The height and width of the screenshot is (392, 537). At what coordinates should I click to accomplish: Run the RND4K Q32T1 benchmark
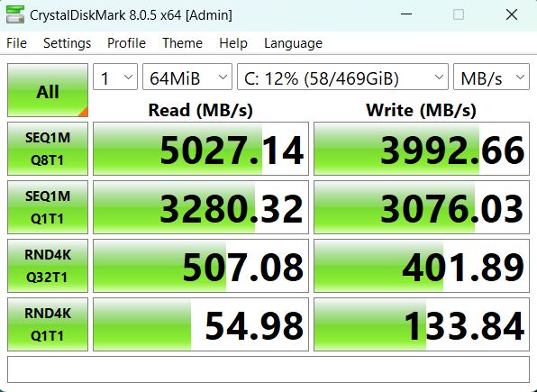pyautogui.click(x=48, y=266)
